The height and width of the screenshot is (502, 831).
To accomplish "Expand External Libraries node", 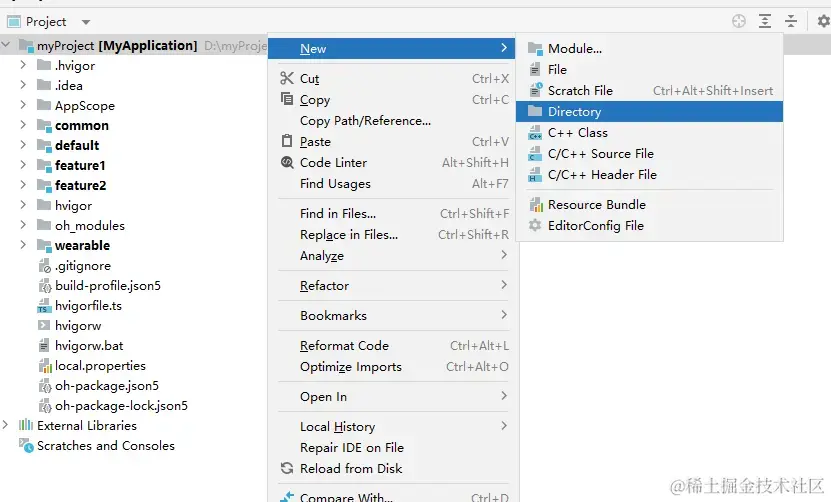I will click(x=5, y=425).
